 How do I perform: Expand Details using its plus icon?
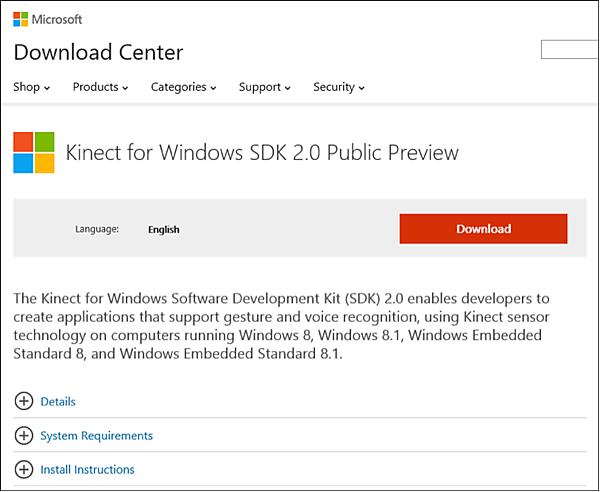(24, 402)
